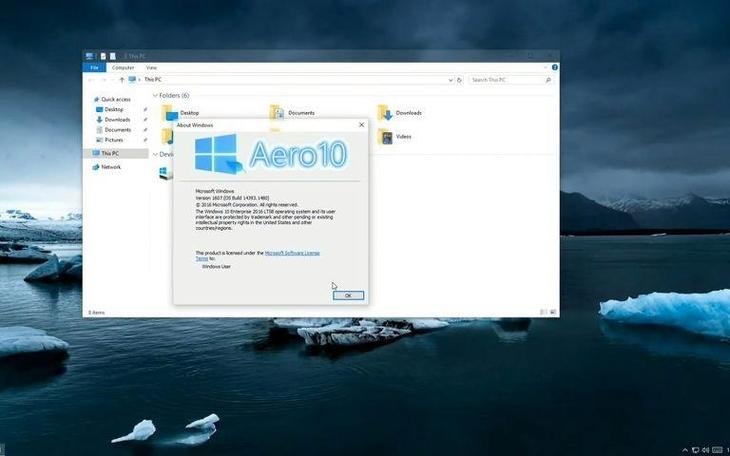
Task: Unpin Desktop via its pin icon
Action: coord(145,109)
